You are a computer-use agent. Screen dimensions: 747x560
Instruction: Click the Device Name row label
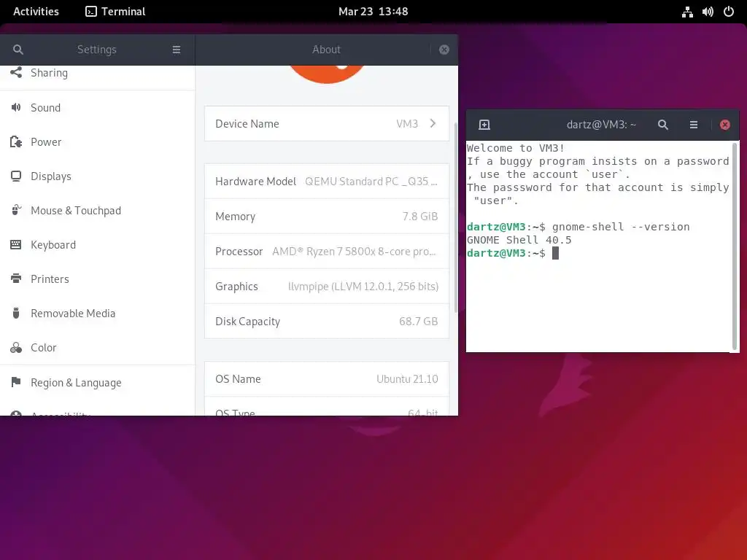pyautogui.click(x=247, y=124)
